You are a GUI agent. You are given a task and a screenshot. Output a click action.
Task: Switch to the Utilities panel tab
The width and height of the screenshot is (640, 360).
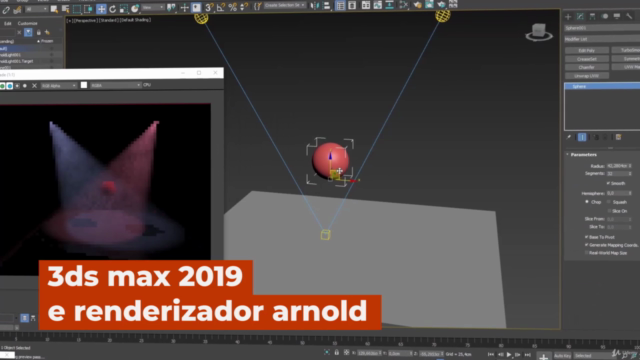[629, 16]
